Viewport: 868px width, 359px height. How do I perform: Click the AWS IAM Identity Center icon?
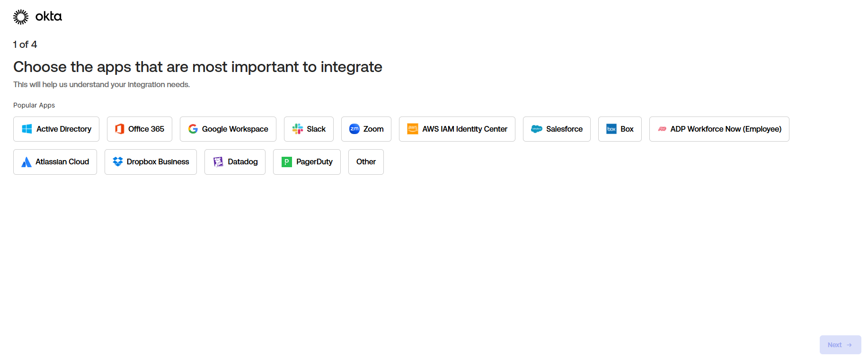(x=412, y=129)
